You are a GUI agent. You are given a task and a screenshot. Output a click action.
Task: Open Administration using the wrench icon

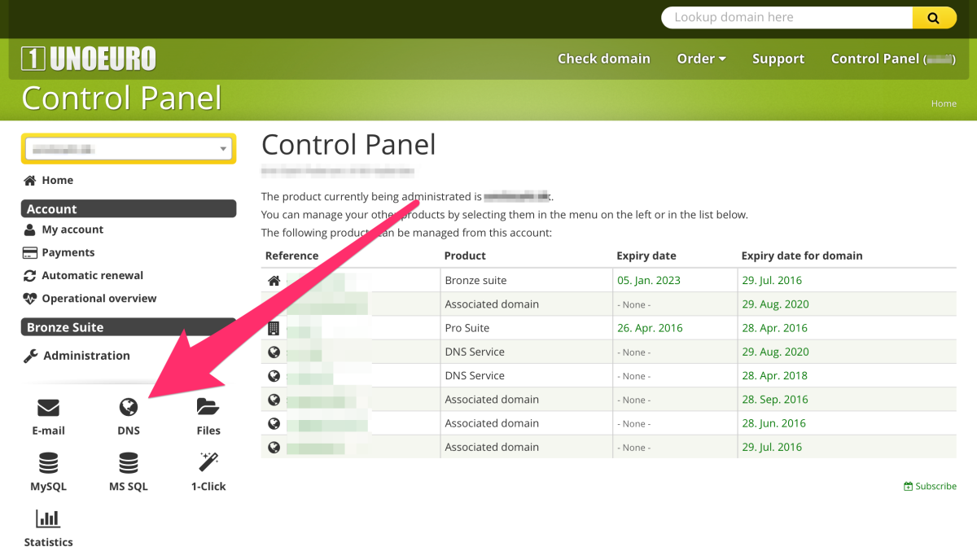[x=29, y=356]
